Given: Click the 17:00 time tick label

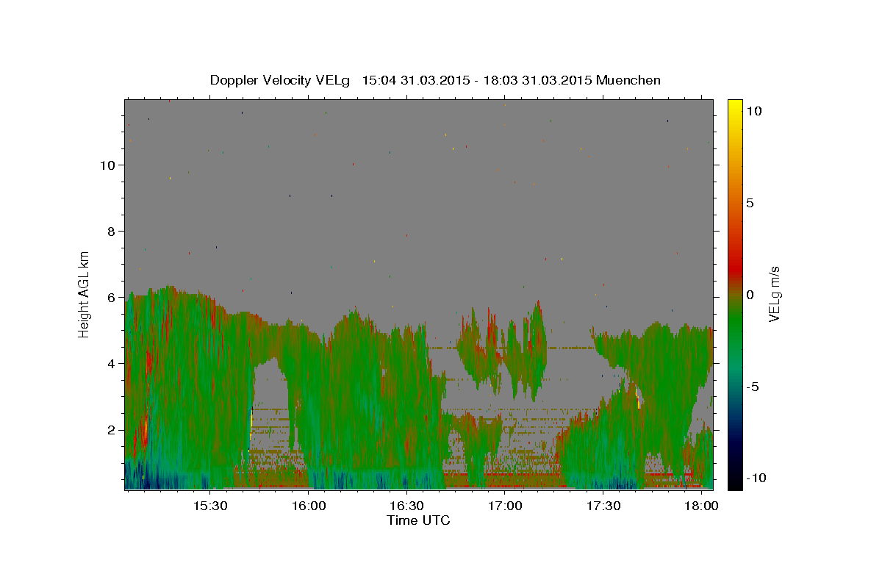Looking at the screenshot, I should coord(505,506).
